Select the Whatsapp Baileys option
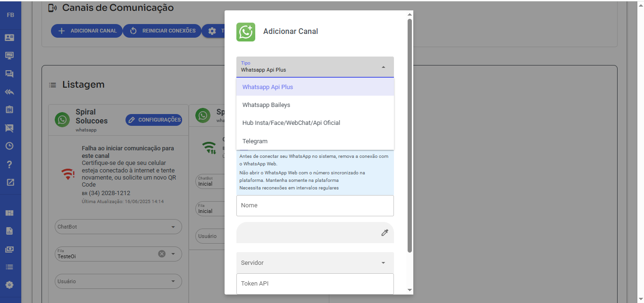The image size is (644, 303). click(x=267, y=105)
